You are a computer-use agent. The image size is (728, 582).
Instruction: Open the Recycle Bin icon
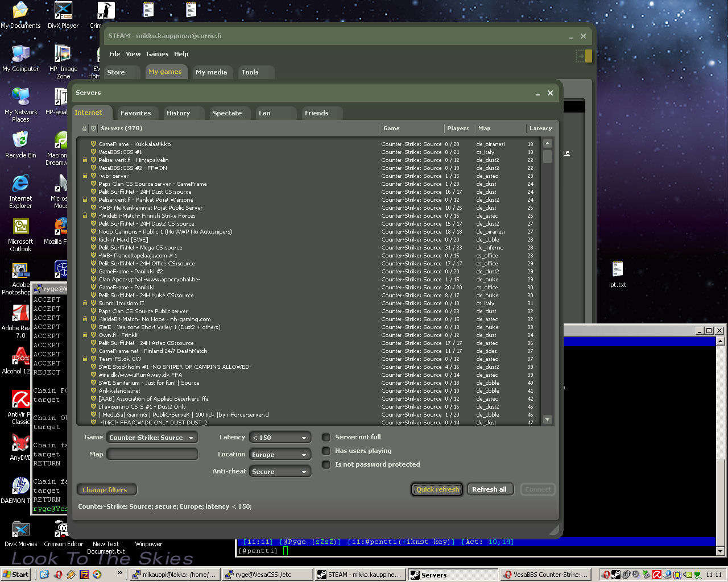coord(20,144)
